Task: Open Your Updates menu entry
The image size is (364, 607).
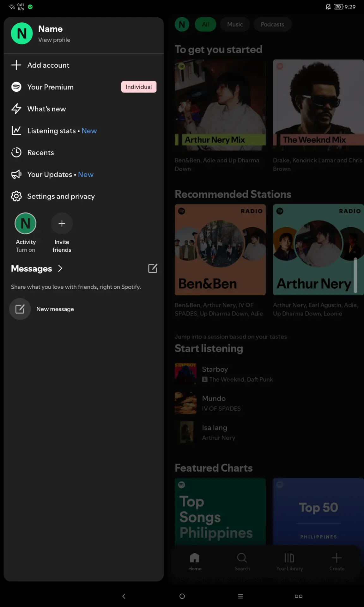Action: click(84, 175)
